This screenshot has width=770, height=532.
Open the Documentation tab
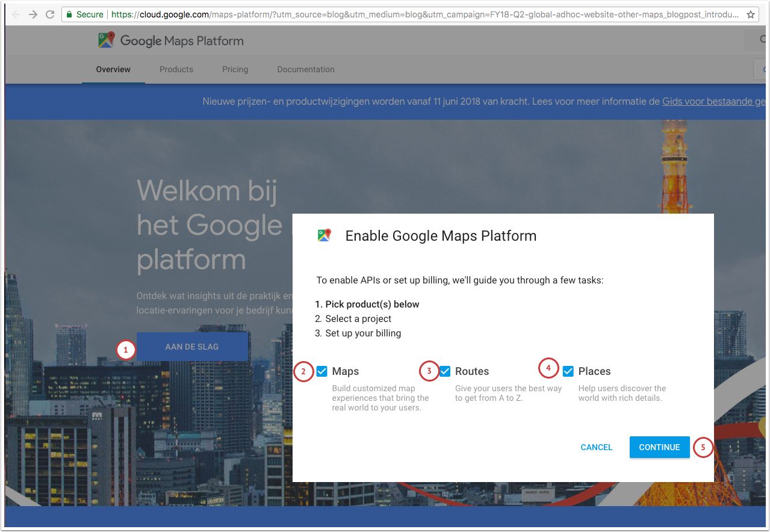point(306,69)
